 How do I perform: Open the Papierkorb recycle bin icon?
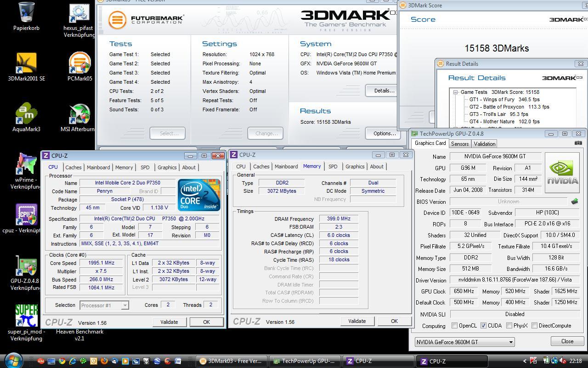coord(26,13)
